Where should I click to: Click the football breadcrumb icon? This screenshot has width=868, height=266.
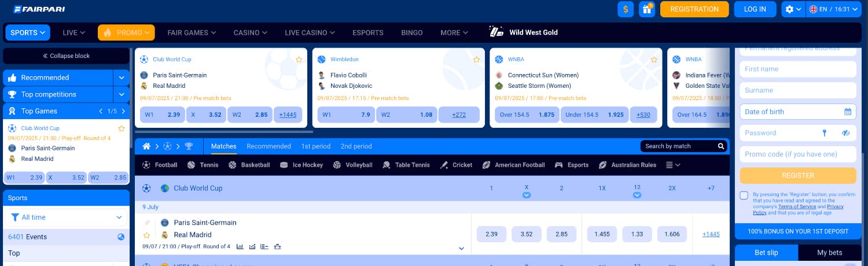click(x=168, y=146)
